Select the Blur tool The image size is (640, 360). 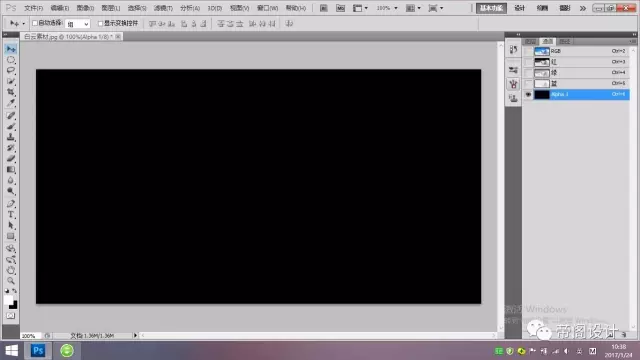tap(11, 180)
